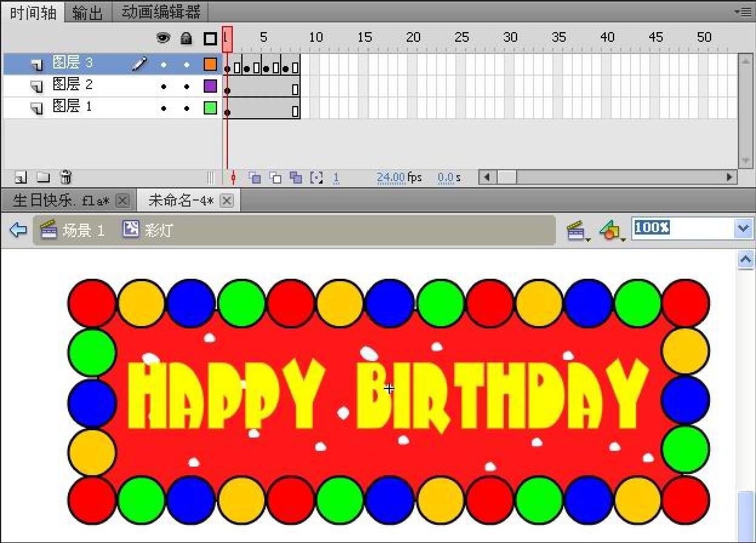The width and height of the screenshot is (756, 543).
Task: Click the eye show/hide all layers header icon
Action: (163, 38)
